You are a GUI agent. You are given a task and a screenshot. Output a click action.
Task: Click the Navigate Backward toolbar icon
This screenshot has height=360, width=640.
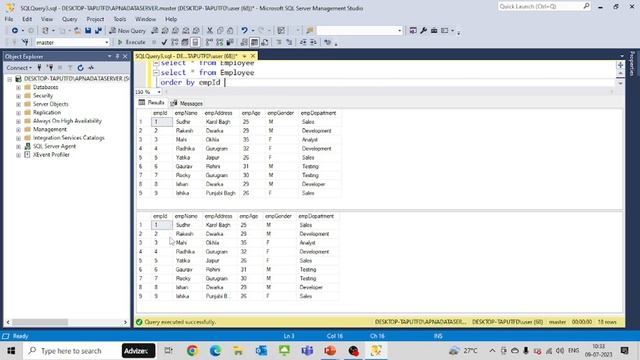(x=15, y=31)
